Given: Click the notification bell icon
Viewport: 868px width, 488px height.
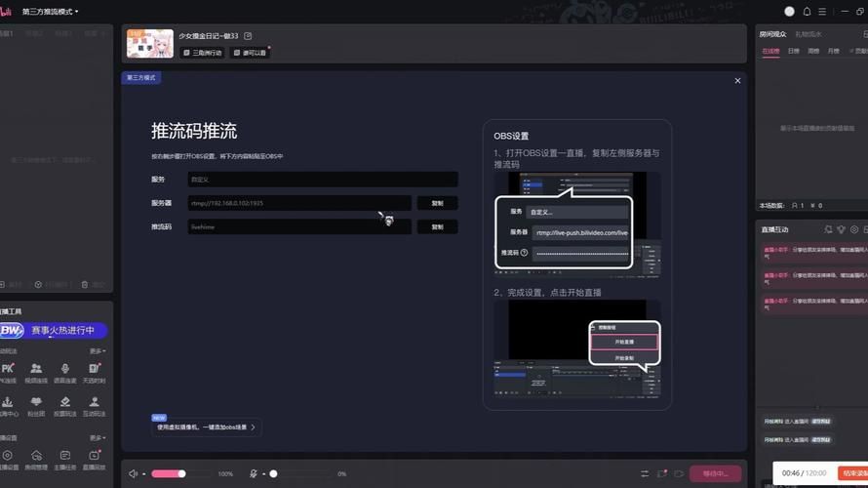Looking at the screenshot, I should click(807, 12).
